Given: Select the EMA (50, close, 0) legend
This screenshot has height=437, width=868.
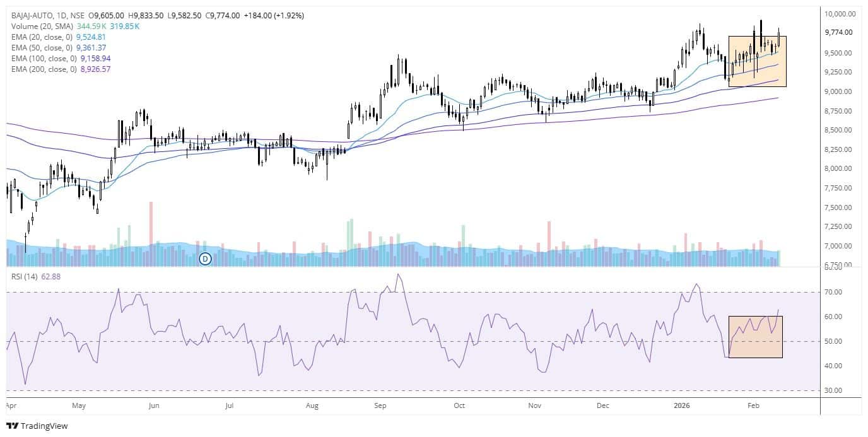Looking at the screenshot, I should point(41,48).
